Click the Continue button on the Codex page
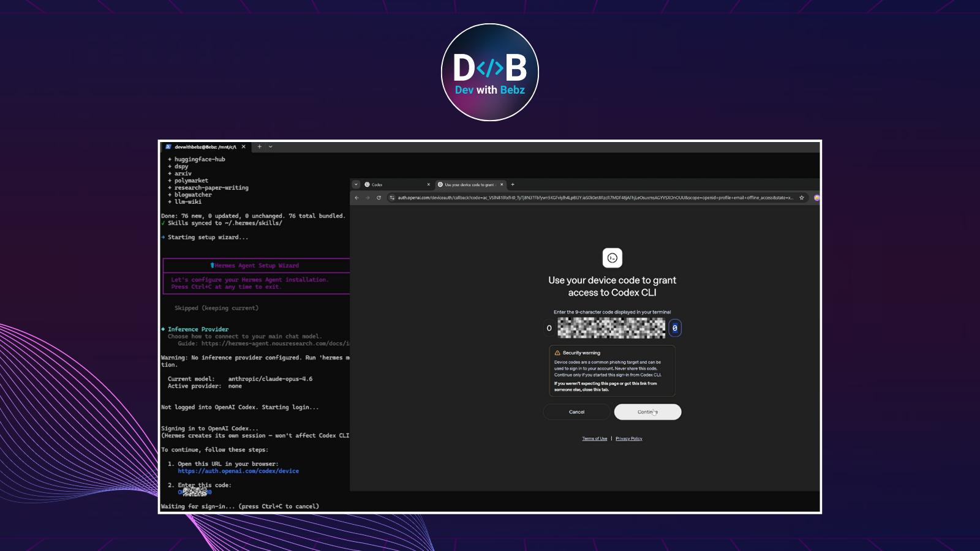The width and height of the screenshot is (980, 551). [647, 412]
